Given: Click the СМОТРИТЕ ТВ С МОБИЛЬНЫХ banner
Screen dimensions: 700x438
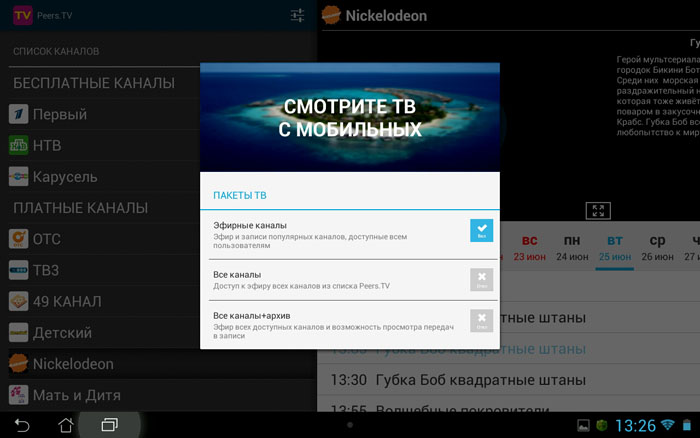Looking at the screenshot, I should click(x=350, y=117).
